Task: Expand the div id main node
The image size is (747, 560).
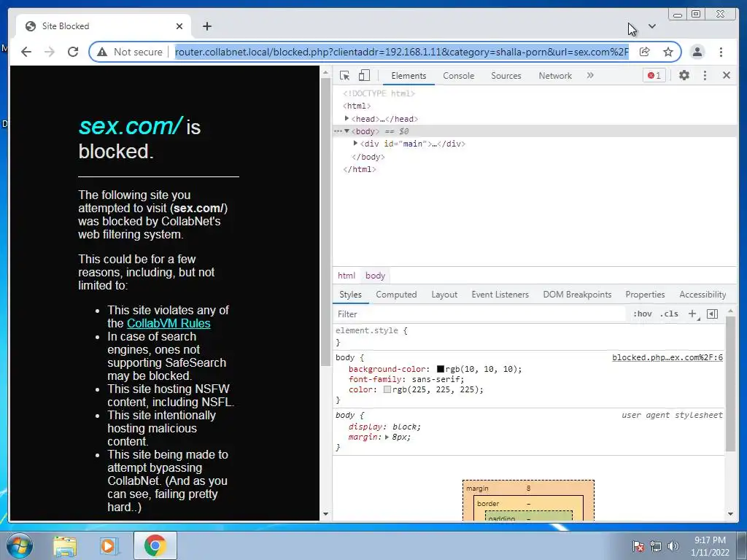Action: click(x=355, y=143)
